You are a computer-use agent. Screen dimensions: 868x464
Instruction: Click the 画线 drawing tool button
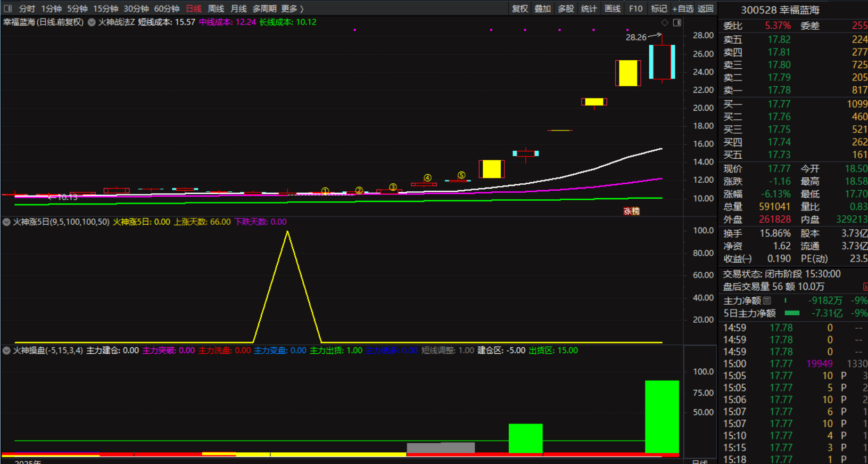(612, 9)
